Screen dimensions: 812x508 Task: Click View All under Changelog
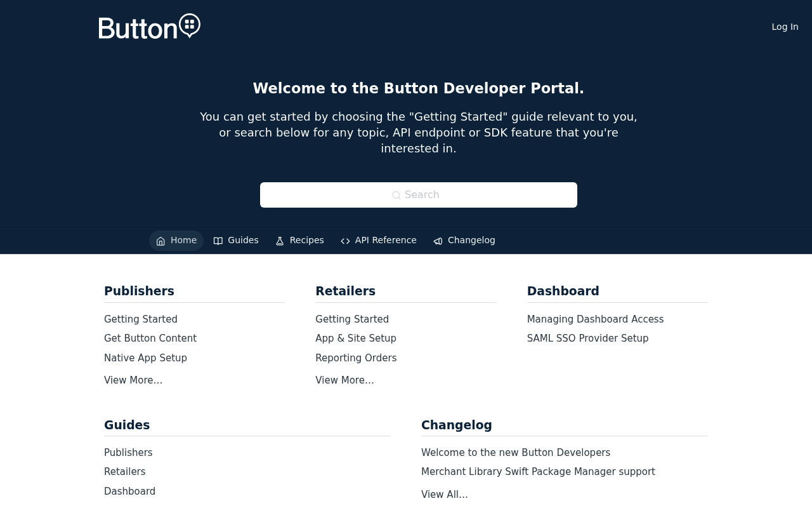point(445,495)
